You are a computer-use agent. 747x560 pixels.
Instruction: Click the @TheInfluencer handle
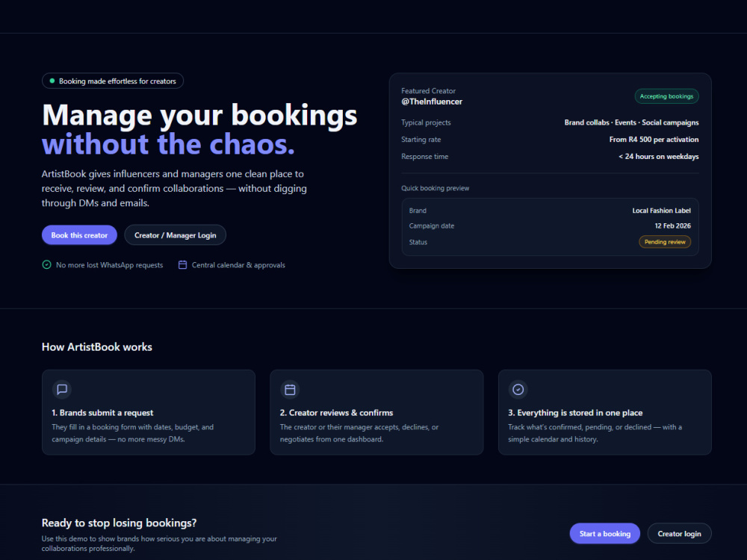[432, 102]
